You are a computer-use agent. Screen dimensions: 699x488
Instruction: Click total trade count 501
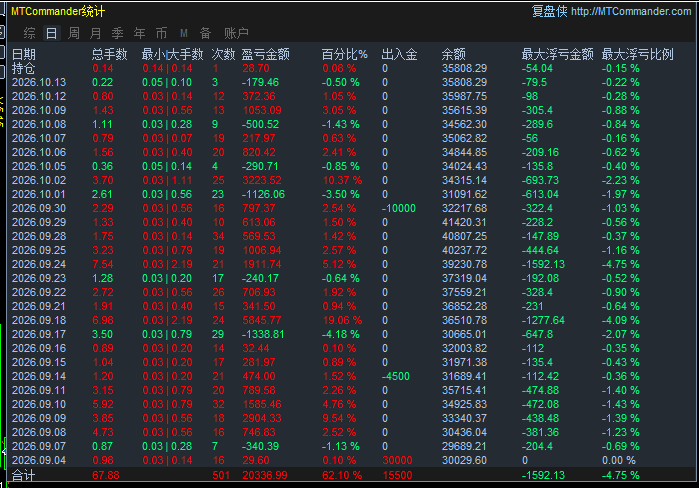coord(221,475)
